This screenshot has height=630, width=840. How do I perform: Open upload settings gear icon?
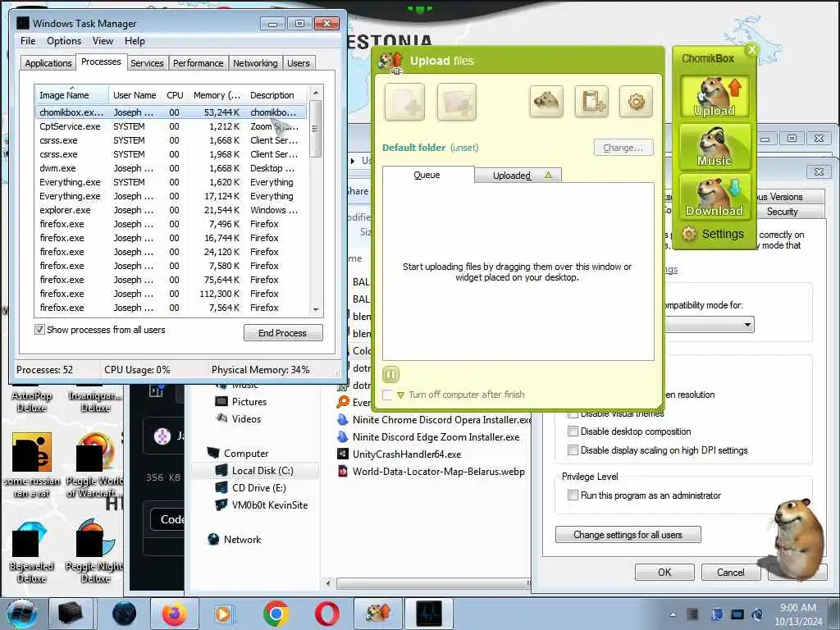636,101
